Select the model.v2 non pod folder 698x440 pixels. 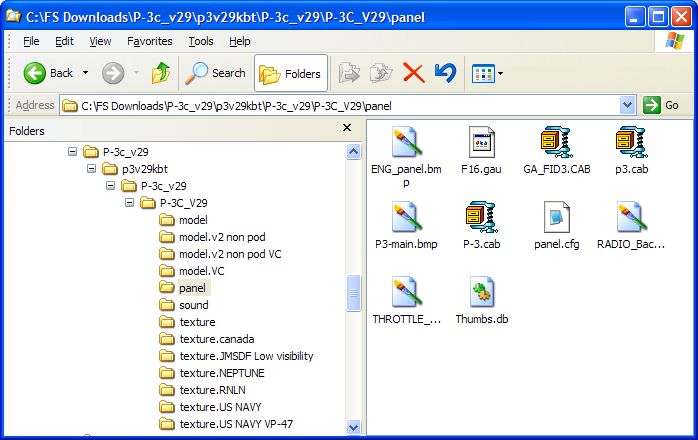(222, 237)
